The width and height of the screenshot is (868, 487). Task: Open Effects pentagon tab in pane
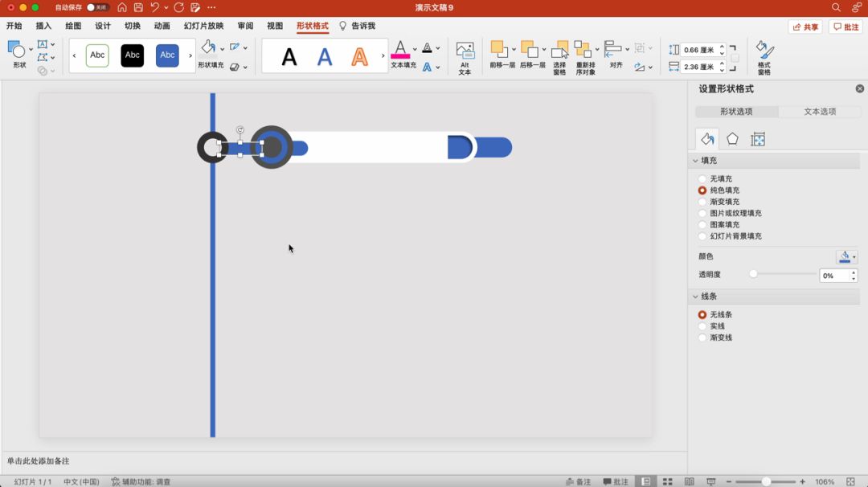(x=732, y=139)
